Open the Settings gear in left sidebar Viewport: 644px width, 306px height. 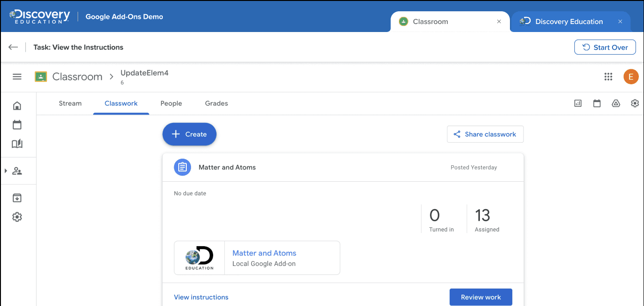(x=17, y=217)
